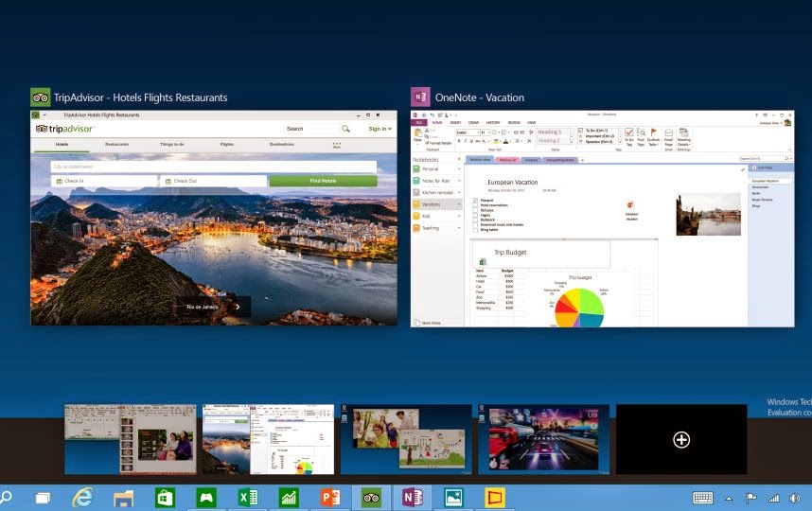Screen dimensions: 812x511
Task: Open File Explorer from the taskbar
Action: (124, 499)
